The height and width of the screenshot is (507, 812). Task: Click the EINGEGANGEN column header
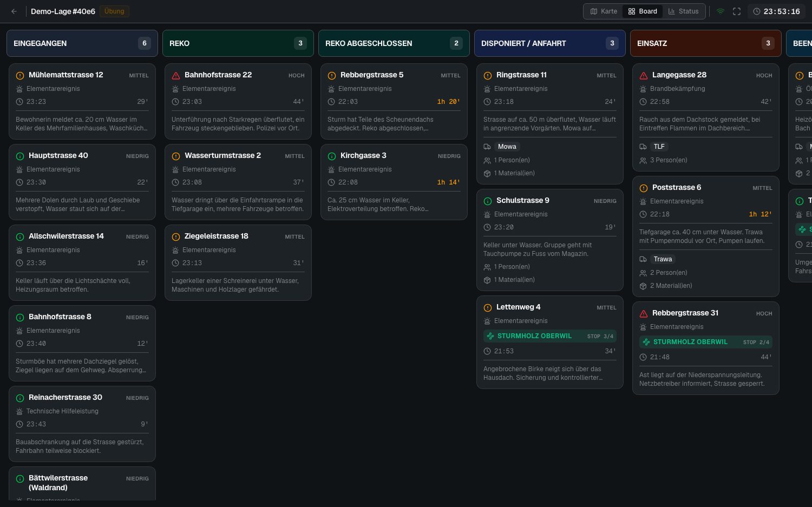tap(82, 43)
